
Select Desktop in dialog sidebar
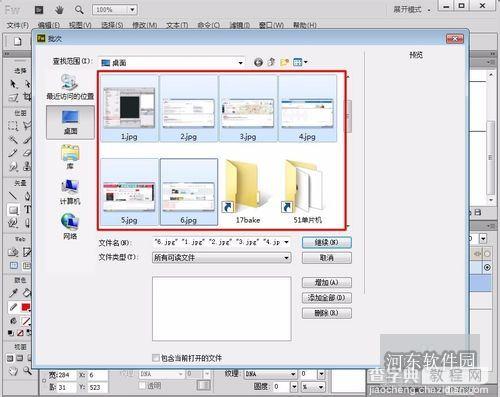[70, 122]
